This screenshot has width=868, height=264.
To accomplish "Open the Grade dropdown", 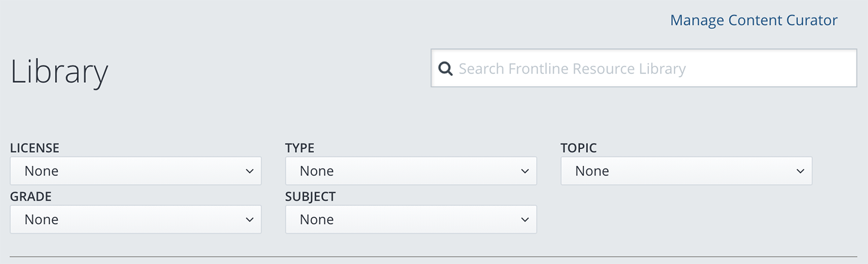I will (135, 219).
